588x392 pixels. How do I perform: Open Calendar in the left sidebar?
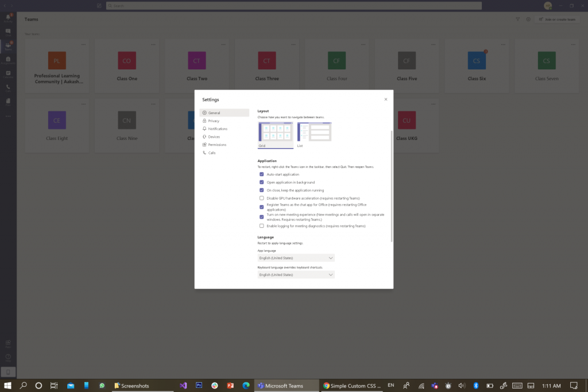8,74
